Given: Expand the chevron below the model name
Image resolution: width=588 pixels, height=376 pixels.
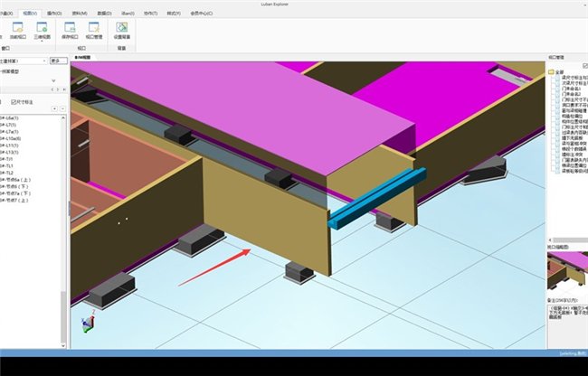Looking at the screenshot, I should click(52, 80).
